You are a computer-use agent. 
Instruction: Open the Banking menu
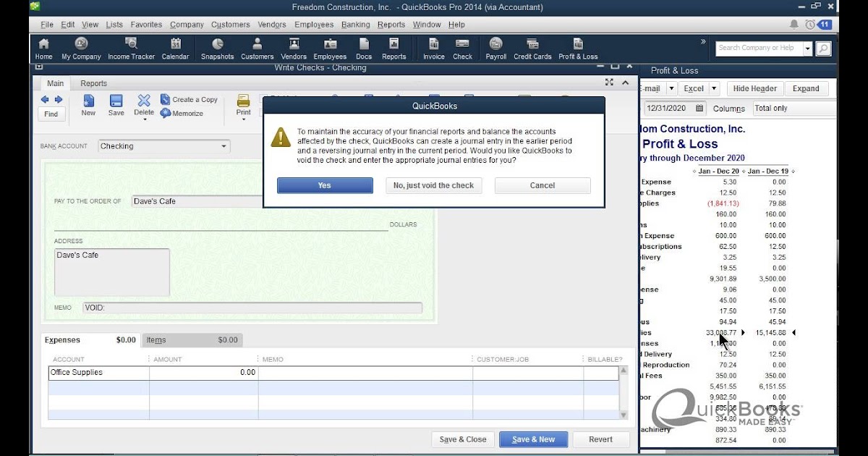[x=355, y=25]
